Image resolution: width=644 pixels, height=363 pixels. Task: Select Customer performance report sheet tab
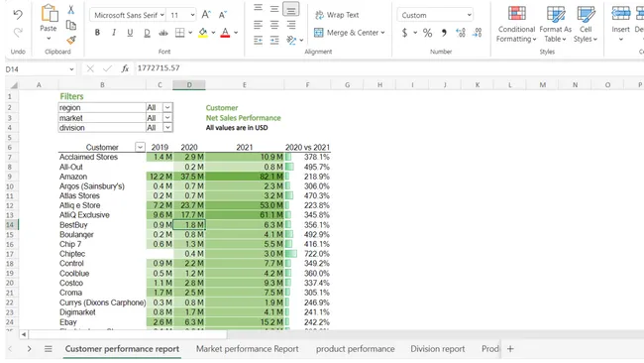(x=122, y=349)
